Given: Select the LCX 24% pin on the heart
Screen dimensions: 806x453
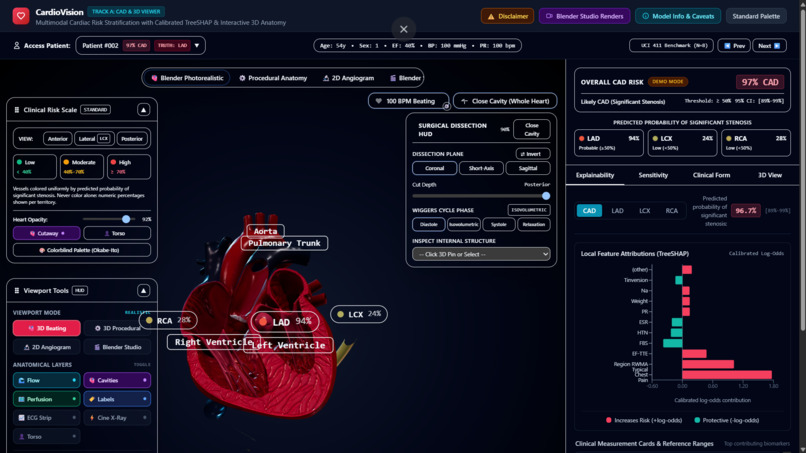Looking at the screenshot, I should (x=359, y=314).
